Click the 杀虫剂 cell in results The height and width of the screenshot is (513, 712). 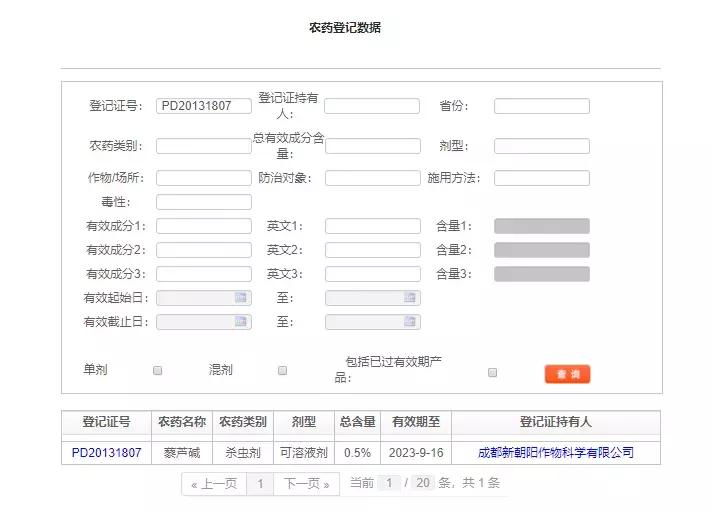point(243,453)
